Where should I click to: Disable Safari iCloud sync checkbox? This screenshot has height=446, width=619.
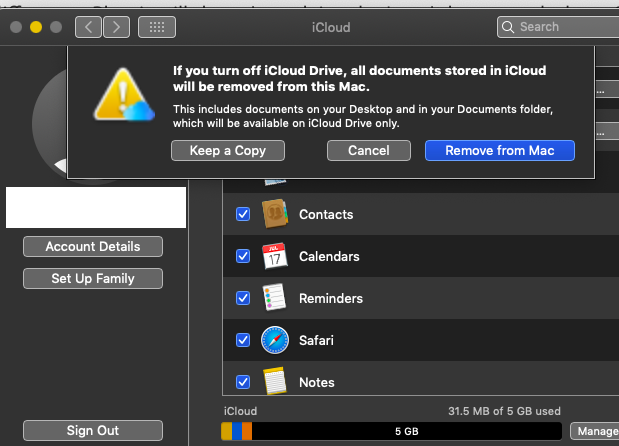[x=243, y=340]
